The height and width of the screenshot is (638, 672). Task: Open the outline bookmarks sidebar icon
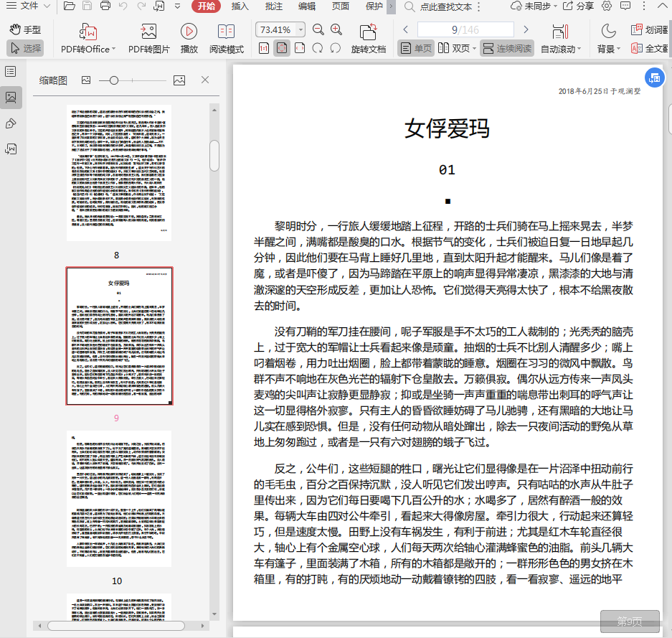[x=11, y=72]
